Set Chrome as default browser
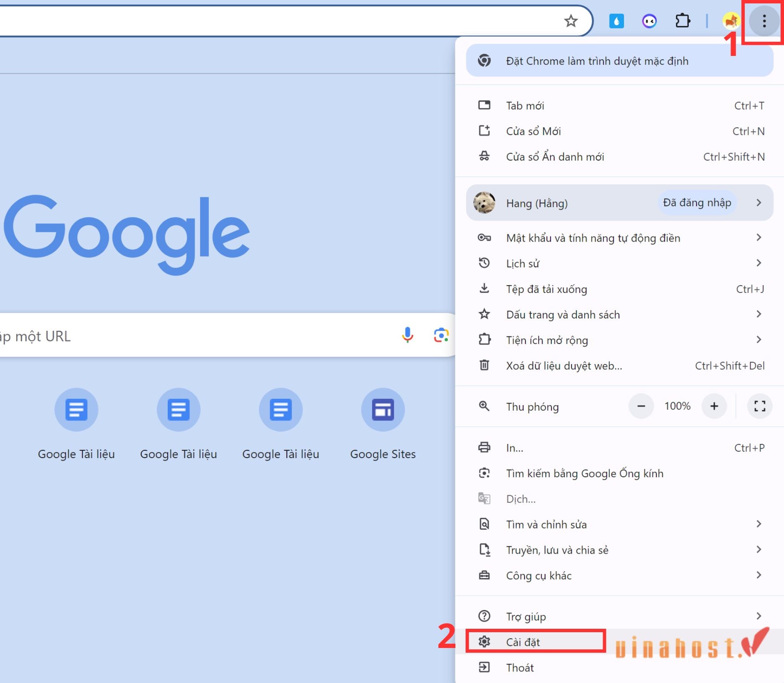 (x=620, y=61)
